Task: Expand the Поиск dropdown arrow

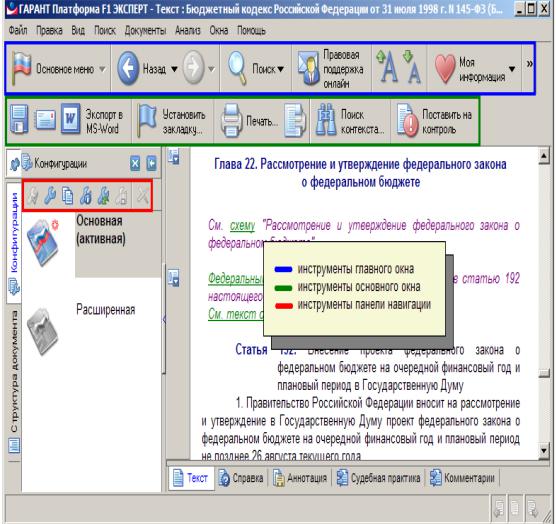Action: pyautogui.click(x=280, y=69)
